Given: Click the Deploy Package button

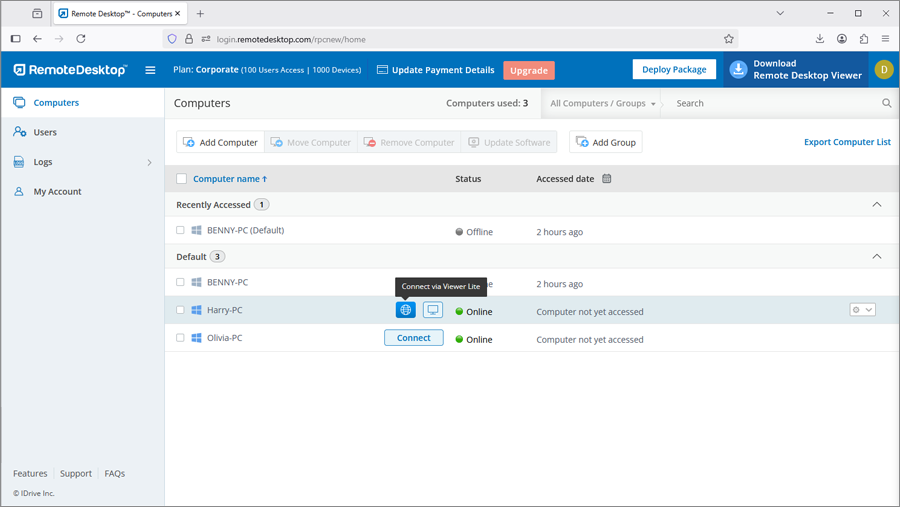Looking at the screenshot, I should (x=674, y=70).
